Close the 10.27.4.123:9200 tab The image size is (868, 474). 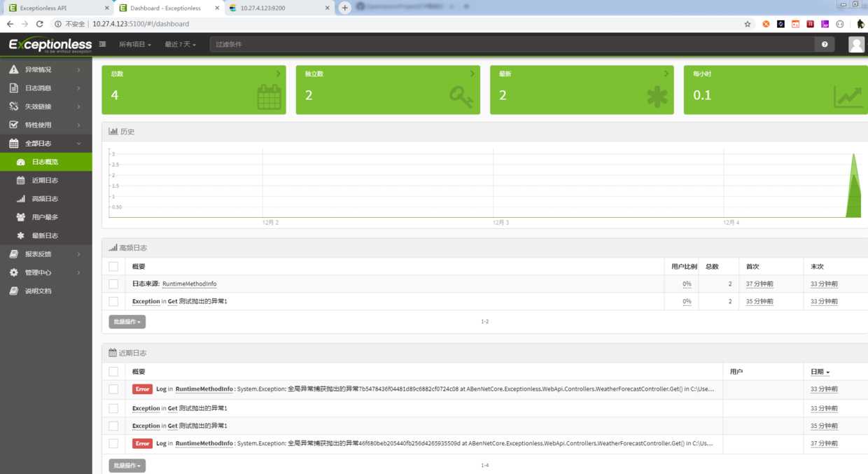click(328, 8)
